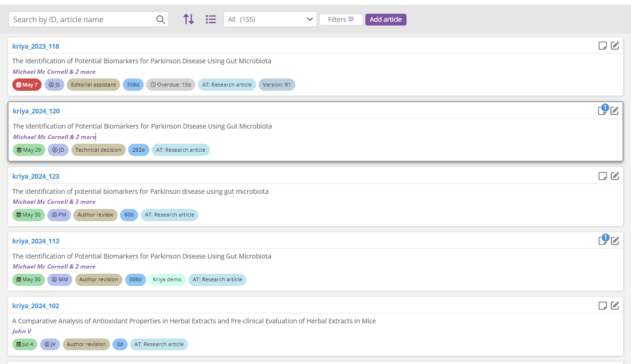
Task: Click the search magnifier icon
Action: coord(161,19)
